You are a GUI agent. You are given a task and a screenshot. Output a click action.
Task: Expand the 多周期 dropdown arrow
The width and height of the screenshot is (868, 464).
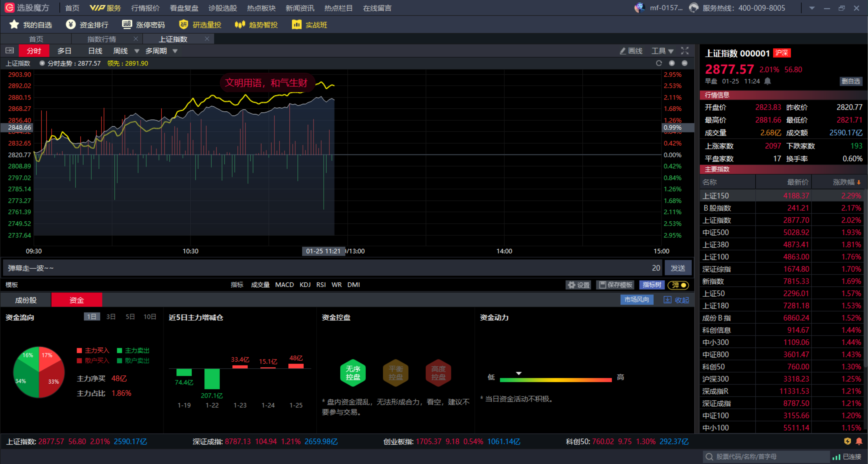[x=175, y=51]
